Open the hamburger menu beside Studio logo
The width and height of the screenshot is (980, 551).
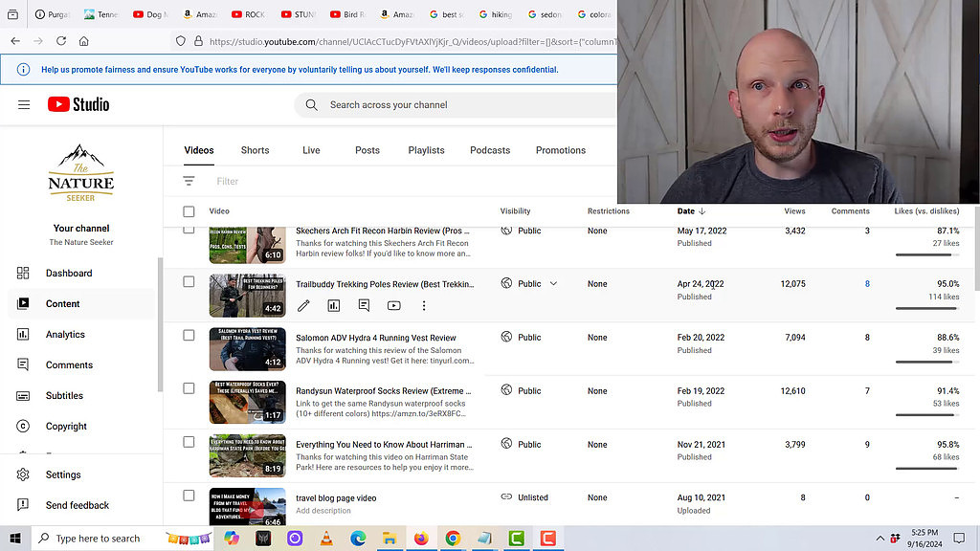click(x=23, y=105)
